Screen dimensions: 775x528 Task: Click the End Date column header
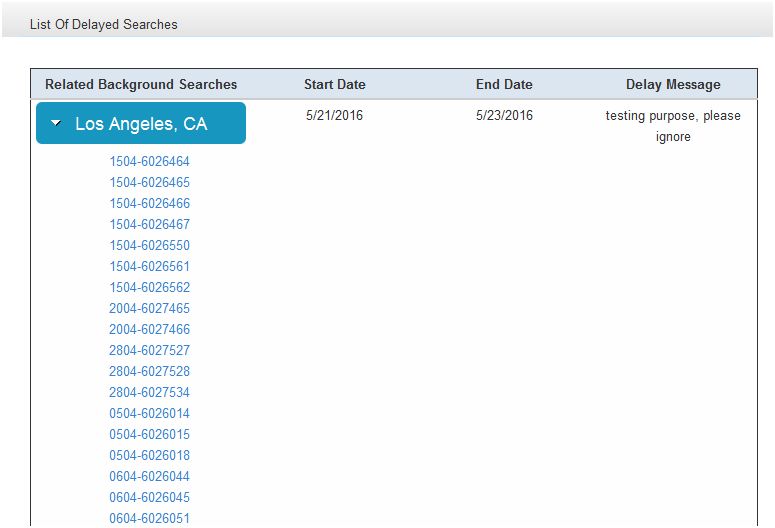coord(504,85)
